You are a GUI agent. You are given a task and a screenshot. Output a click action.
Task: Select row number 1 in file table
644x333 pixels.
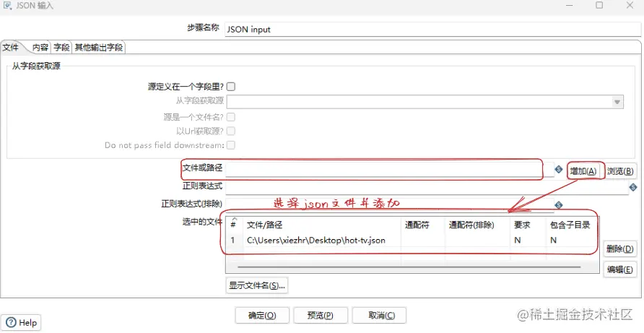pos(233,240)
